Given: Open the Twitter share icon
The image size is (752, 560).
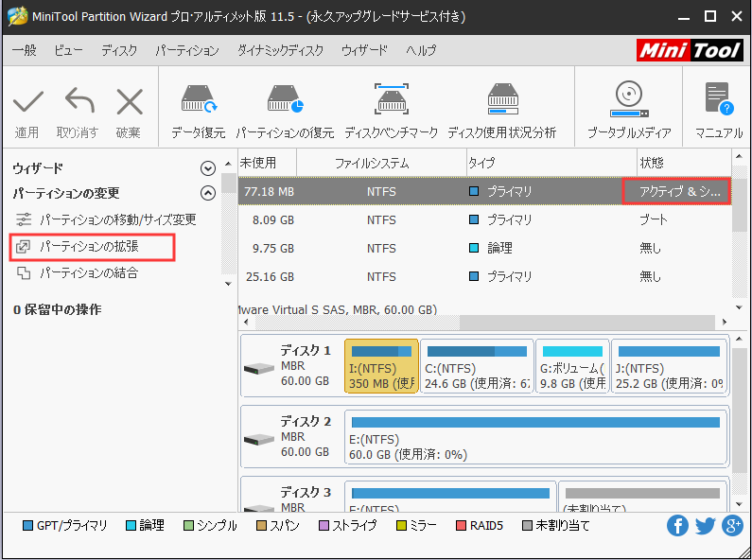Looking at the screenshot, I should [705, 526].
